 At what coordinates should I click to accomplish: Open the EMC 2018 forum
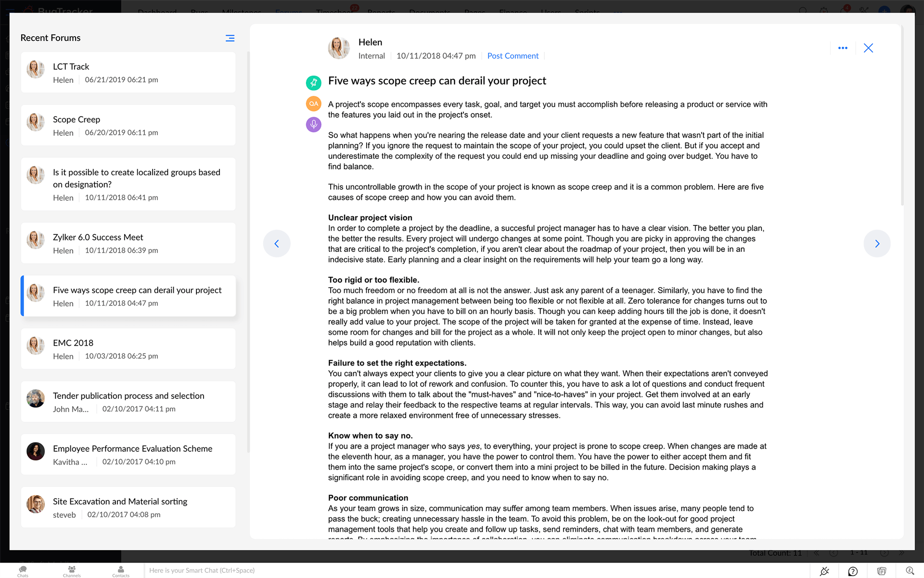click(x=128, y=349)
